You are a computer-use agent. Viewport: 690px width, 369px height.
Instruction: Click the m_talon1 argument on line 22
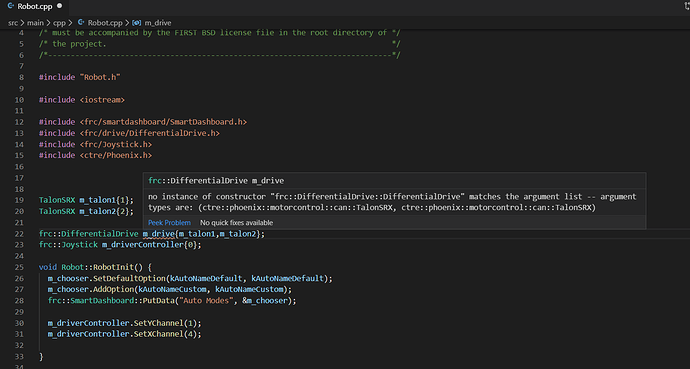(x=197, y=234)
